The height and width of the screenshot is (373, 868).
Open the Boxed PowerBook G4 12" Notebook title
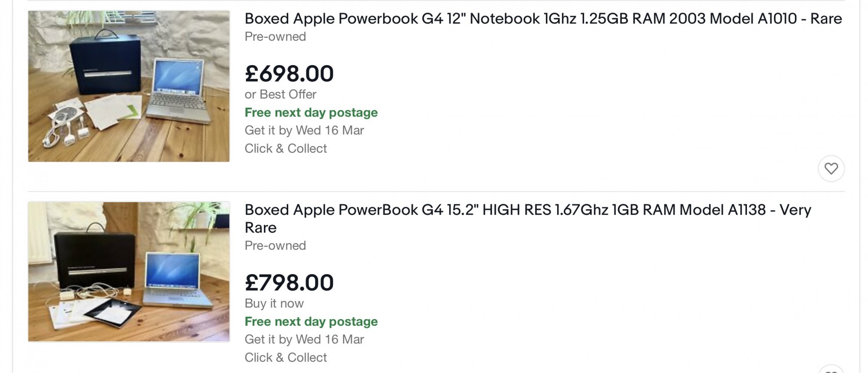coord(543,19)
